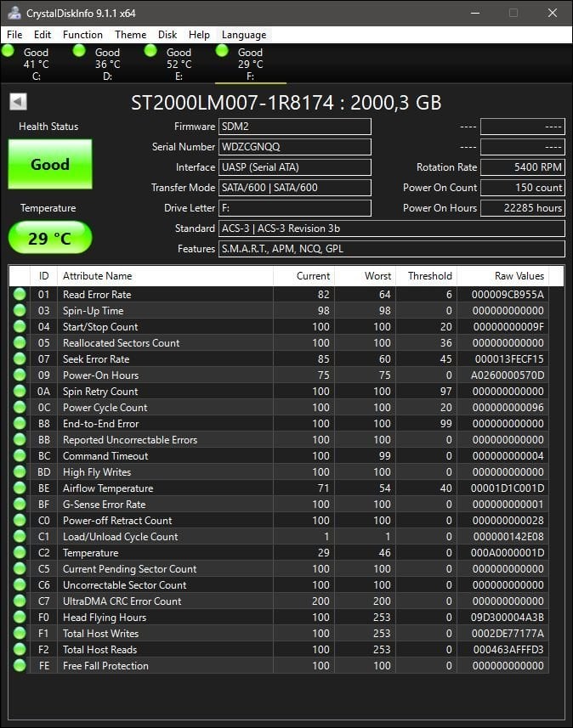
Task: Click the status dot for disk F:
Action: click(x=222, y=51)
